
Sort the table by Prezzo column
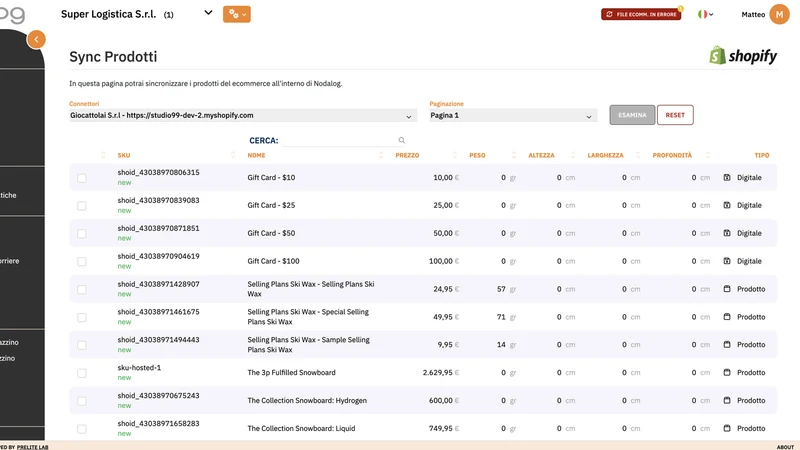click(x=407, y=155)
